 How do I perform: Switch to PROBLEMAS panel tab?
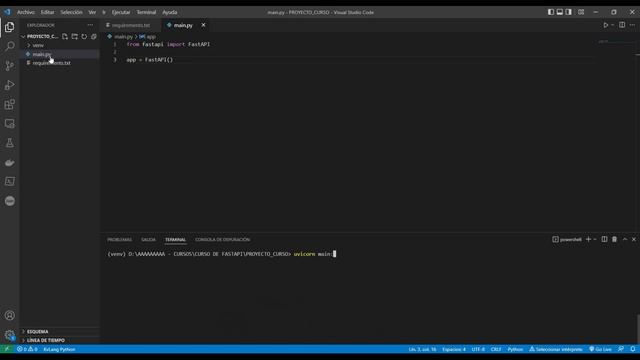[x=119, y=240]
